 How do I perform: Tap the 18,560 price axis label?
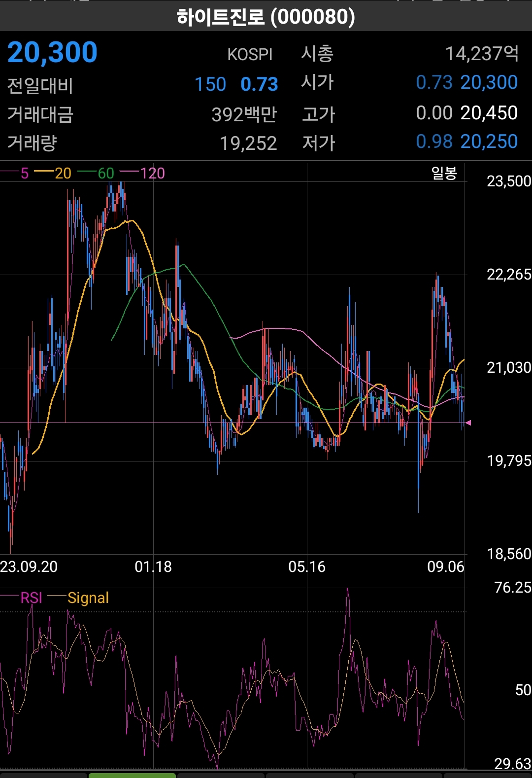pyautogui.click(x=509, y=554)
